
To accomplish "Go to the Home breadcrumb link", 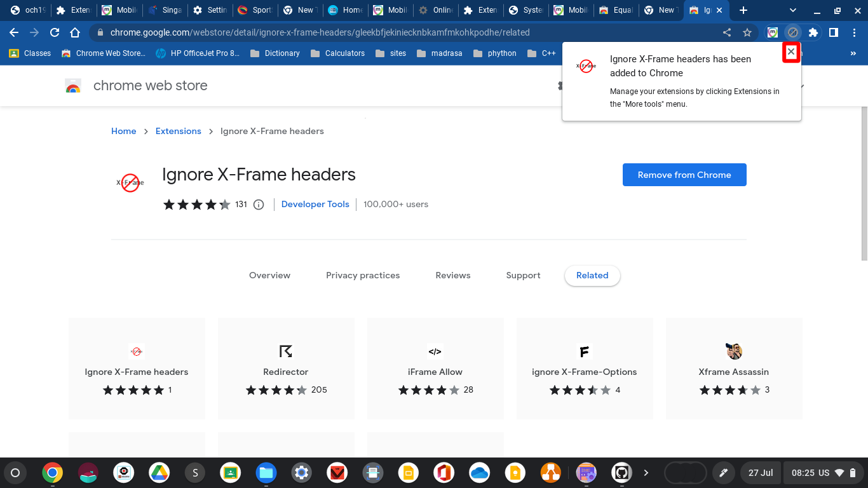I will (x=123, y=131).
